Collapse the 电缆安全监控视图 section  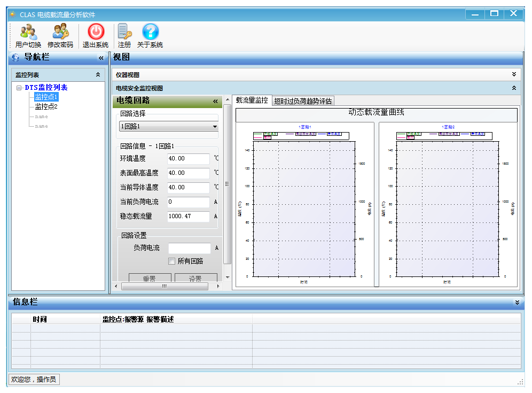point(514,88)
